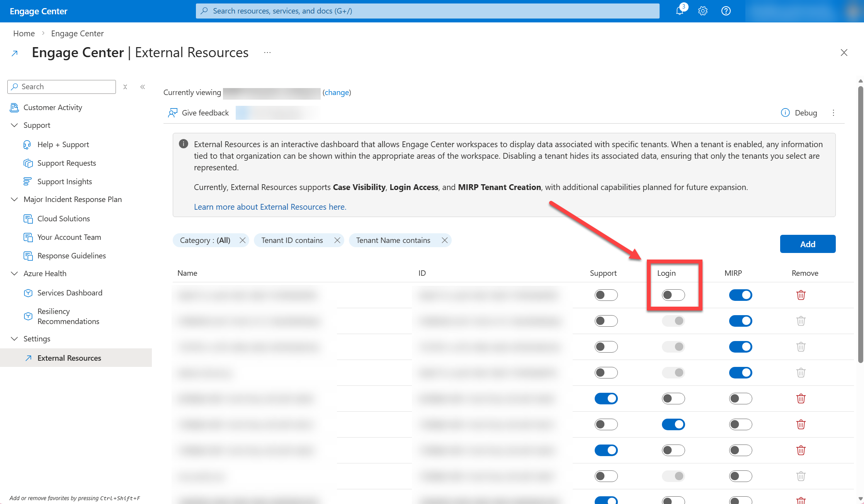Close the External Resources blade
Screen dimensions: 864x504
click(x=844, y=53)
